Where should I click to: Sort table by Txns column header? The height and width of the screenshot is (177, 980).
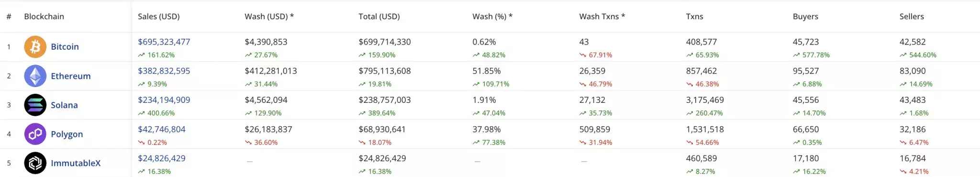[694, 16]
